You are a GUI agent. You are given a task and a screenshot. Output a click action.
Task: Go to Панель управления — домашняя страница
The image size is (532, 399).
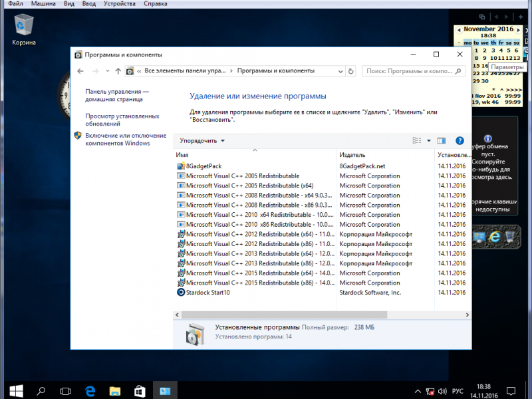(117, 95)
